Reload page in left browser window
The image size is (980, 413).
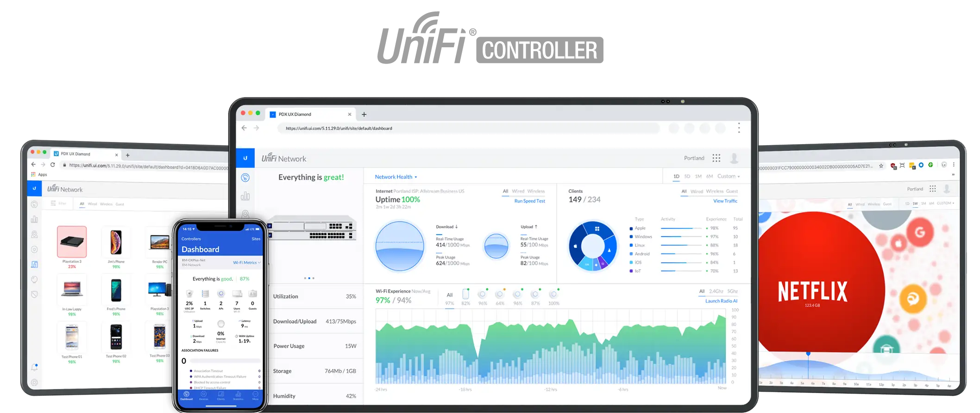tap(53, 165)
